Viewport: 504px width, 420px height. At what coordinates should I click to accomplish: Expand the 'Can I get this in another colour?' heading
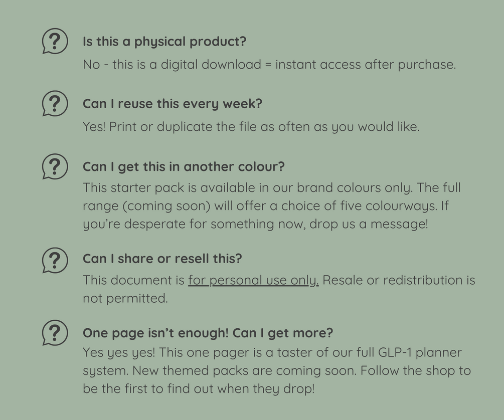184,166
